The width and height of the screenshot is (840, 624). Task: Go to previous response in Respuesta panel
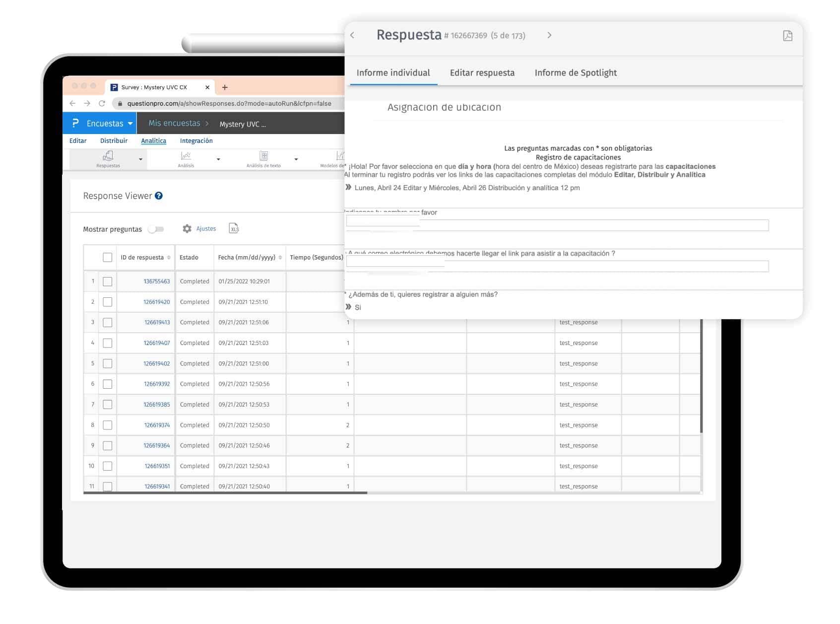[352, 35]
